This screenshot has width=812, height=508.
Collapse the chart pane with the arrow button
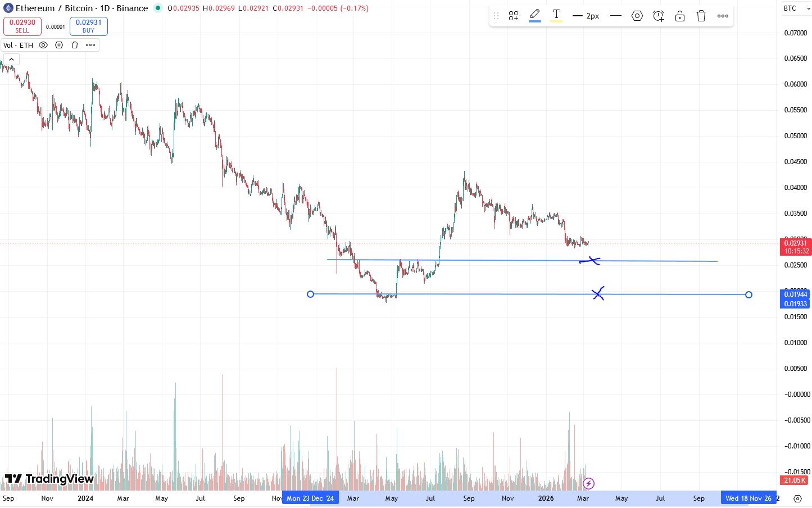tap(11, 58)
